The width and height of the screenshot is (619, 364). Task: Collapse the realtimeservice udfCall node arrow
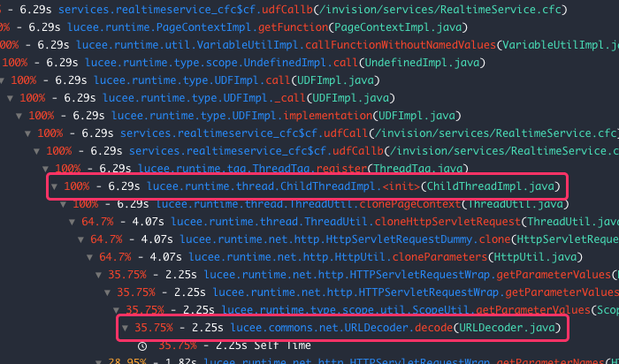coord(27,133)
